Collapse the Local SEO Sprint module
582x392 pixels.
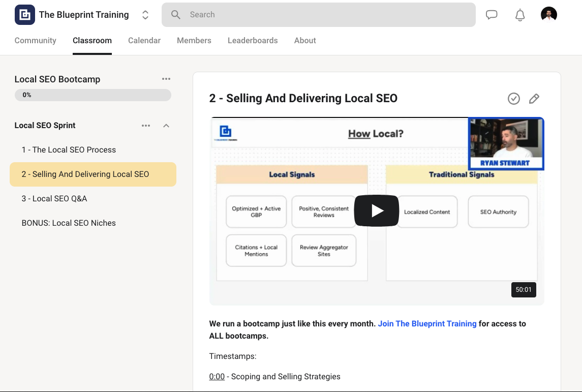(166, 126)
